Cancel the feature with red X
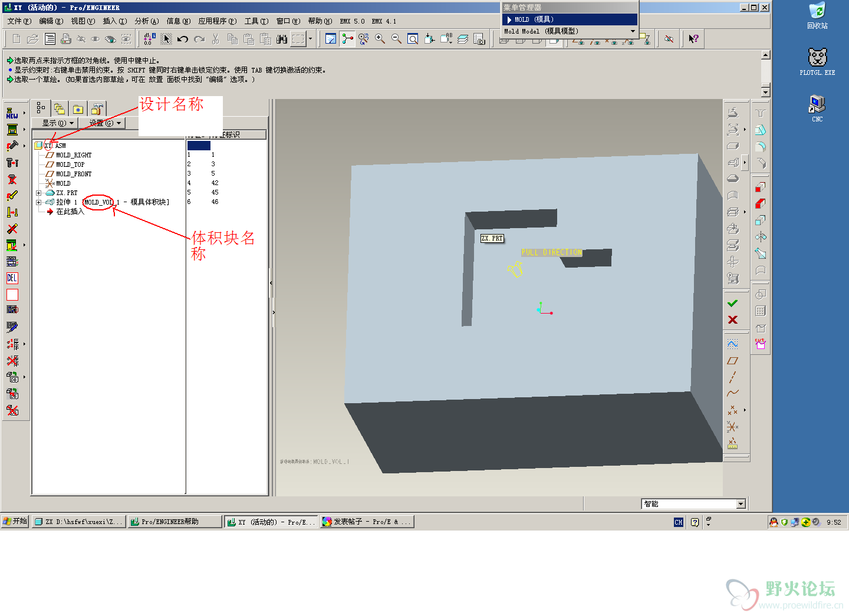849x616 pixels. pos(733,319)
